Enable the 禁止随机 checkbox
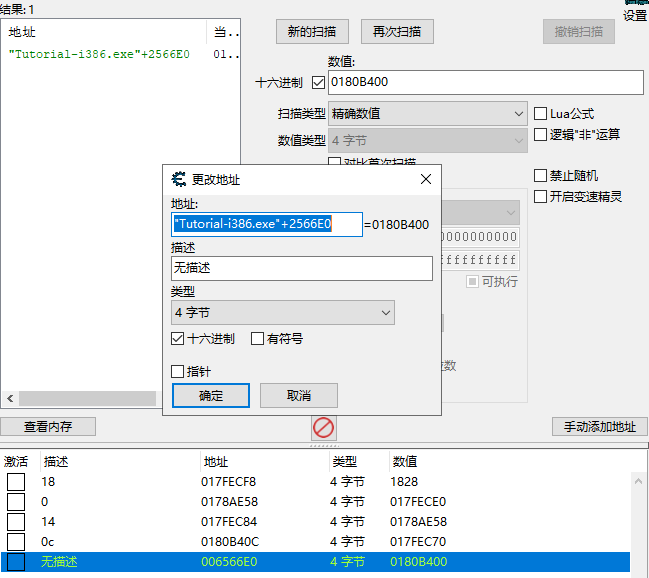This screenshot has height=578, width=649. [x=540, y=176]
